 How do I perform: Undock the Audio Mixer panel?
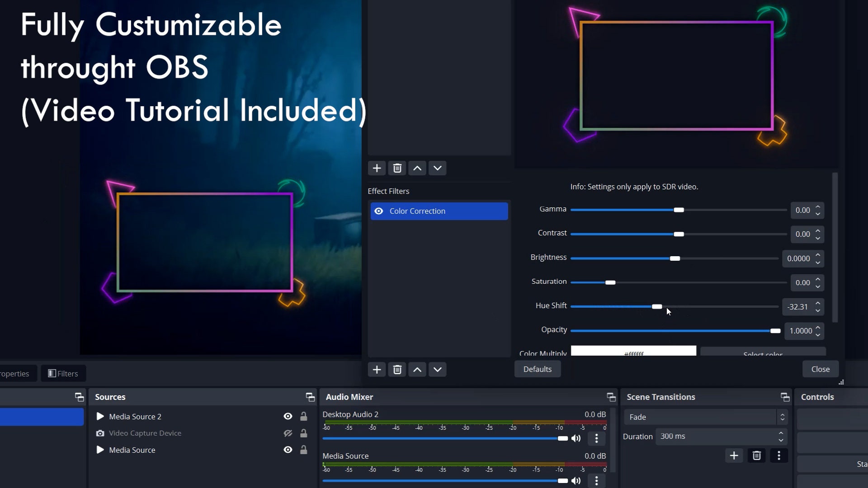click(x=611, y=397)
